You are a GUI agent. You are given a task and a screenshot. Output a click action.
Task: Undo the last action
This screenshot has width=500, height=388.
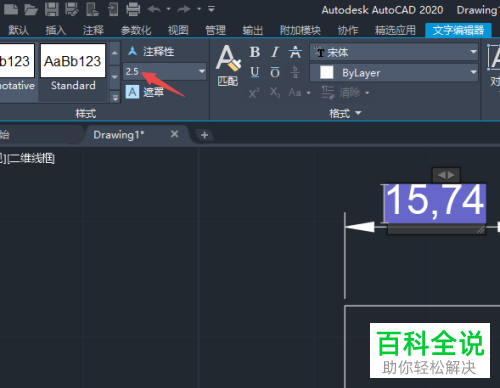(x=154, y=9)
